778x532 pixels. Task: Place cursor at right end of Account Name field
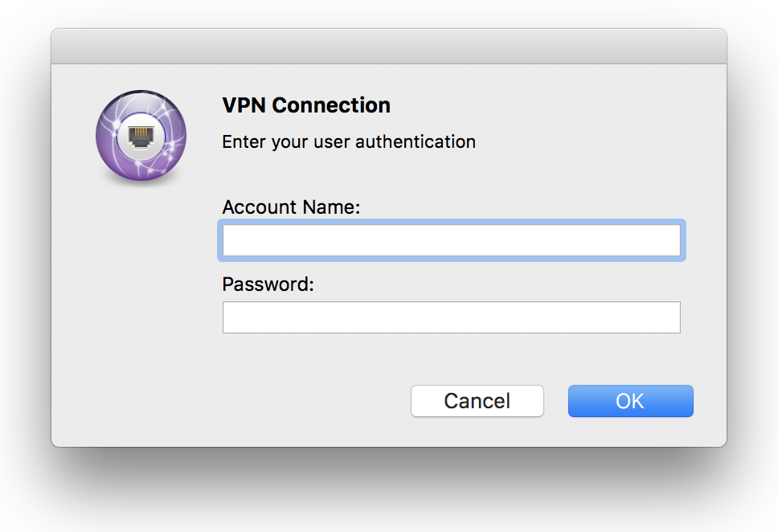674,240
